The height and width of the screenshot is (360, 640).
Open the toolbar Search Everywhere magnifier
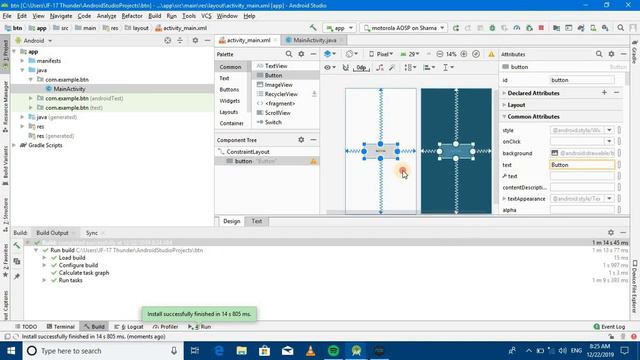click(620, 28)
